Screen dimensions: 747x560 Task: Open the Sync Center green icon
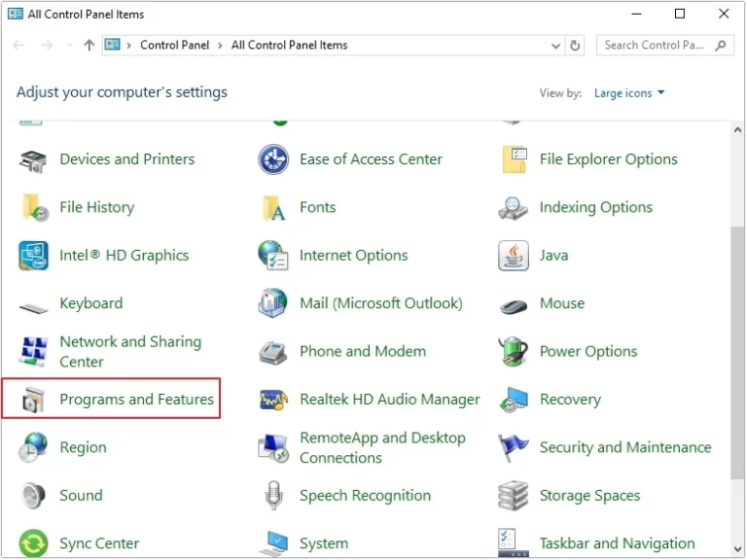point(33,543)
